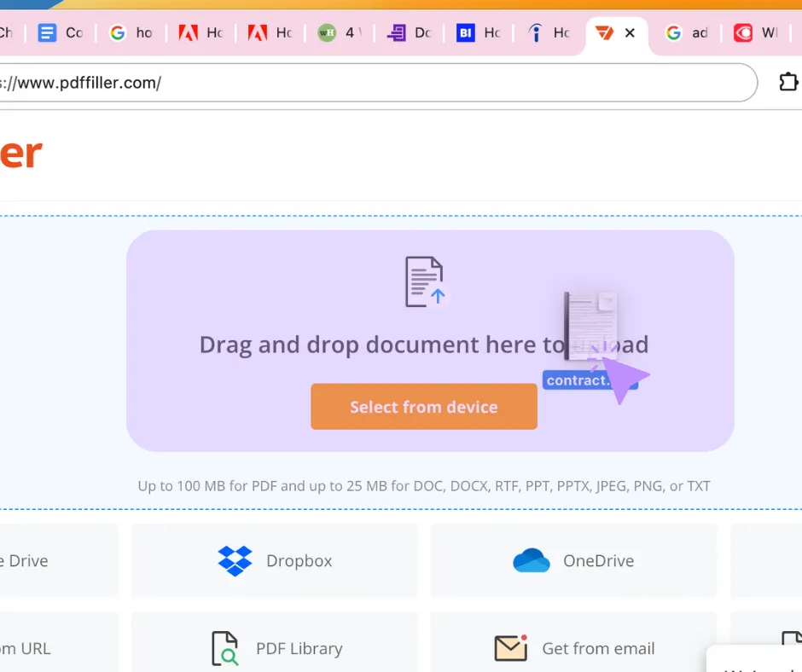This screenshot has height=672, width=802.
Task: Select the BI Home tab
Action: [479, 33]
